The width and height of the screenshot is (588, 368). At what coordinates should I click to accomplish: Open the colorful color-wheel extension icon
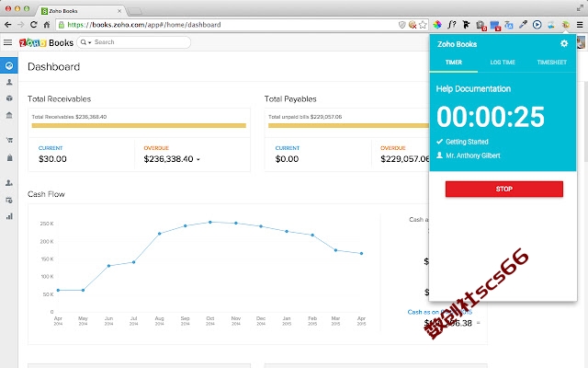pyautogui.click(x=437, y=25)
